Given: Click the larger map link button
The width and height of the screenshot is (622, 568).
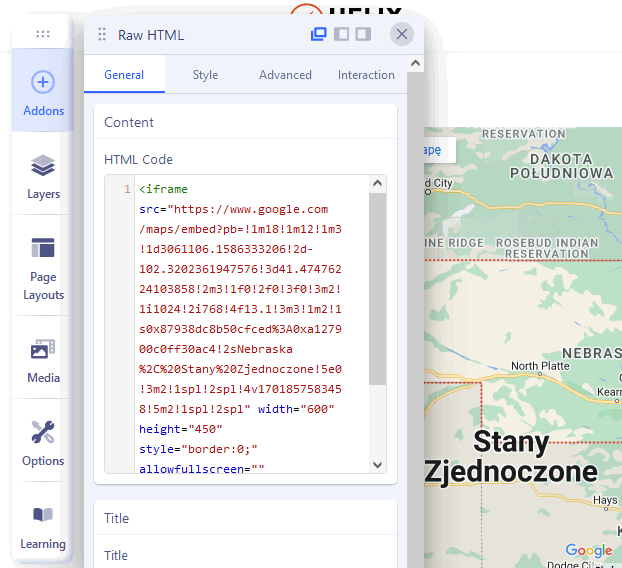Looking at the screenshot, I should (440, 150).
